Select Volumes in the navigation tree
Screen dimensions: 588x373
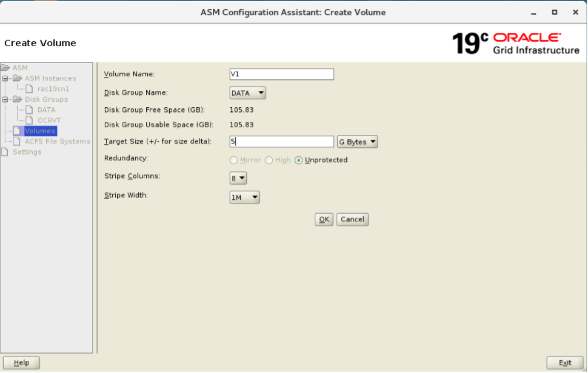[x=40, y=131]
